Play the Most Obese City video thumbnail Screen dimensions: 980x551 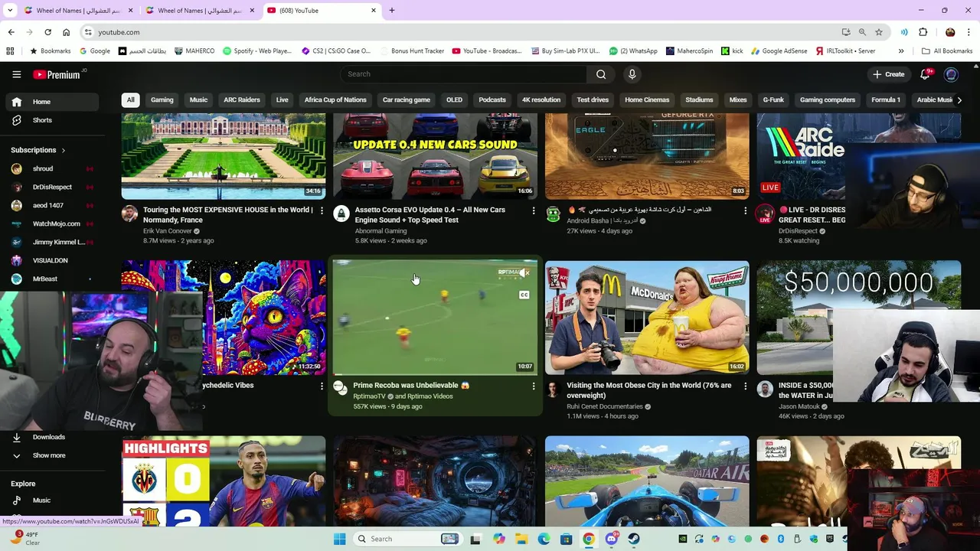[x=647, y=318]
